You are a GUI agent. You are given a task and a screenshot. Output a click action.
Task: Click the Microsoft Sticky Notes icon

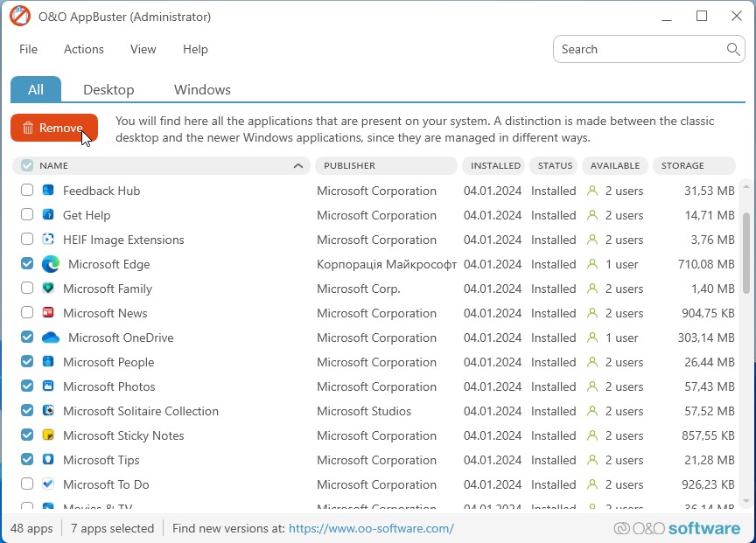click(x=48, y=435)
